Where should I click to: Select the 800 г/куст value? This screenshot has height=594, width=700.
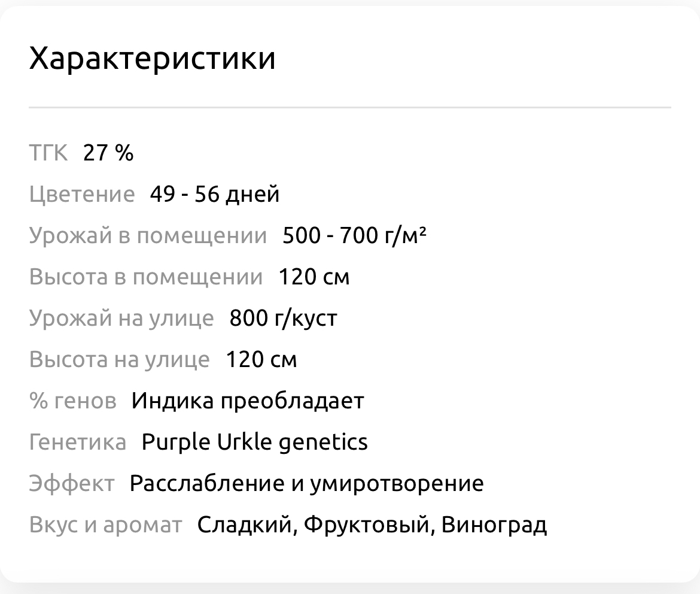[x=283, y=319]
